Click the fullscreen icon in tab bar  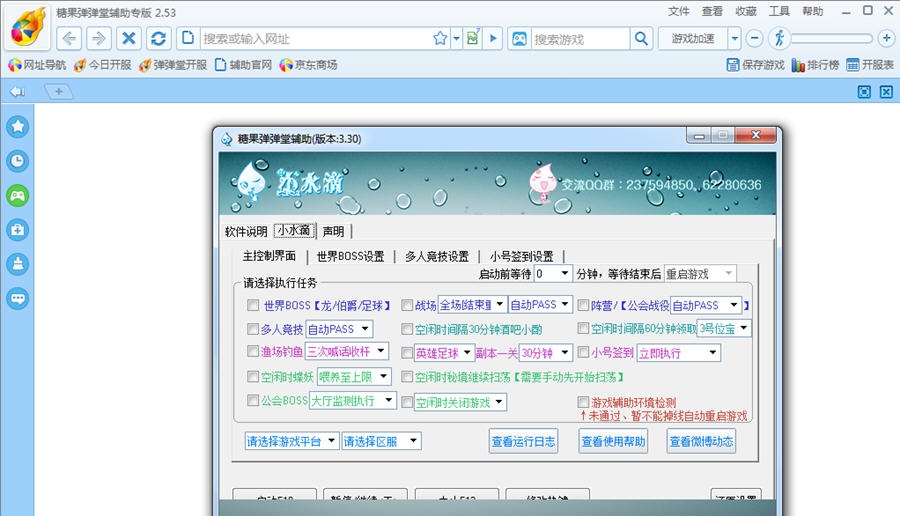(x=864, y=92)
